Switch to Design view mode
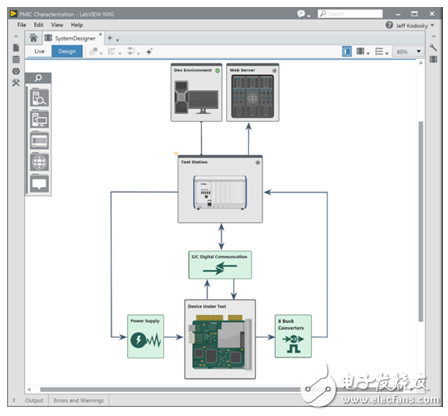This screenshot has height=416, width=448. point(67,51)
